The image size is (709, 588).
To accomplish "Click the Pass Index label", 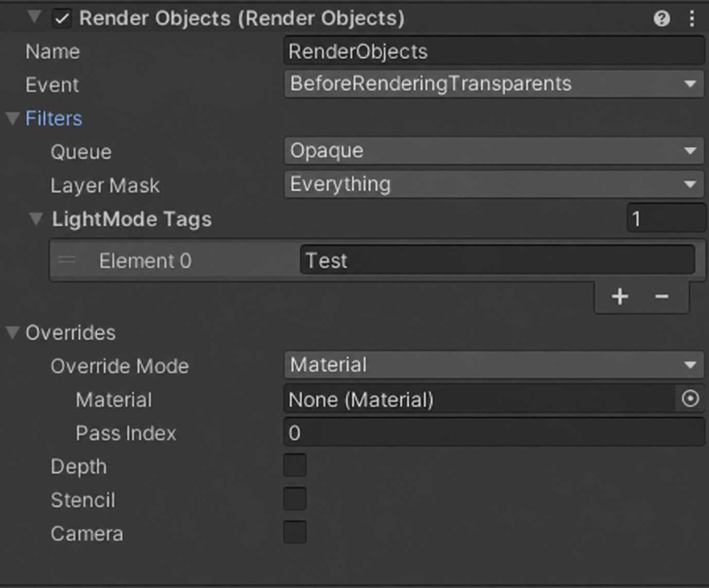I will [x=126, y=433].
